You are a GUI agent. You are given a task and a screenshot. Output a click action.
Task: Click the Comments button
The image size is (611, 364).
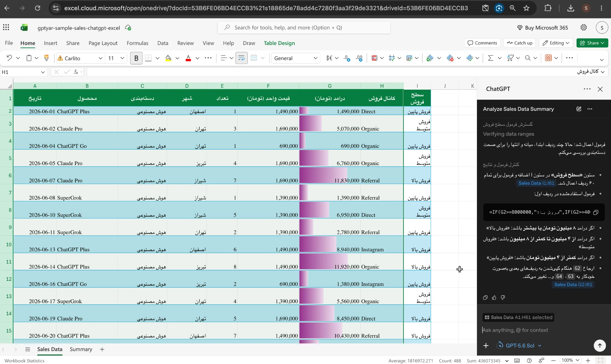tap(482, 43)
